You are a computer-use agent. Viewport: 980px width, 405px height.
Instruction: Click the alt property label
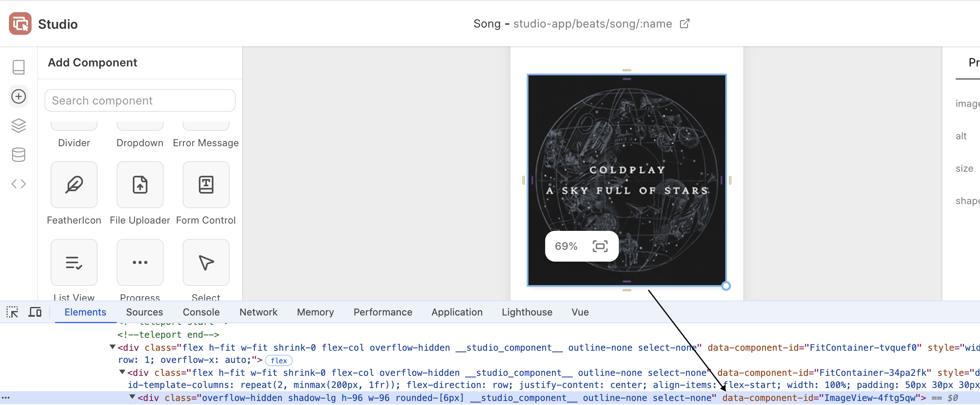pos(961,136)
